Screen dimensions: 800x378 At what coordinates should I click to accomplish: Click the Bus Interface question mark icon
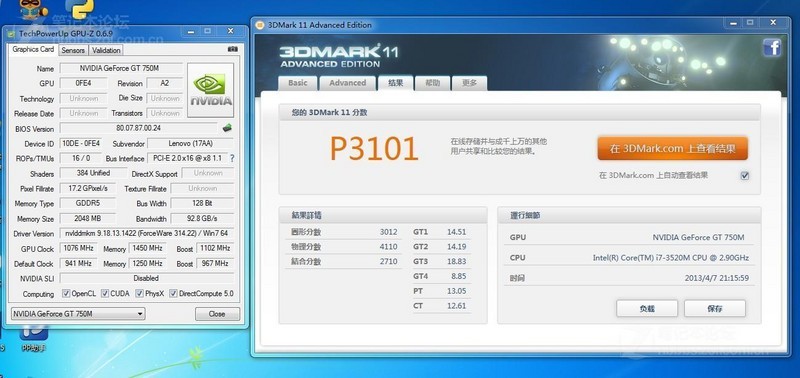232,158
